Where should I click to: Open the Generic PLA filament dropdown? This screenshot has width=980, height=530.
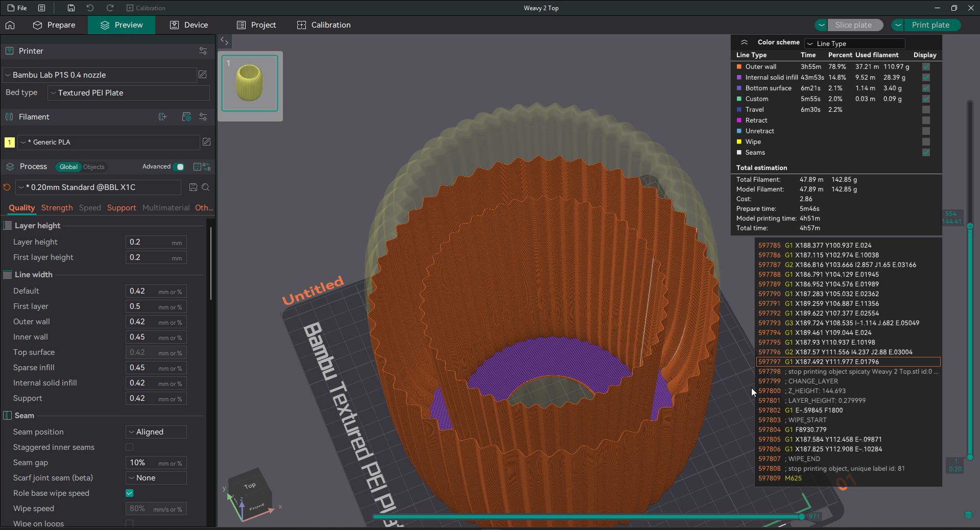click(x=109, y=142)
